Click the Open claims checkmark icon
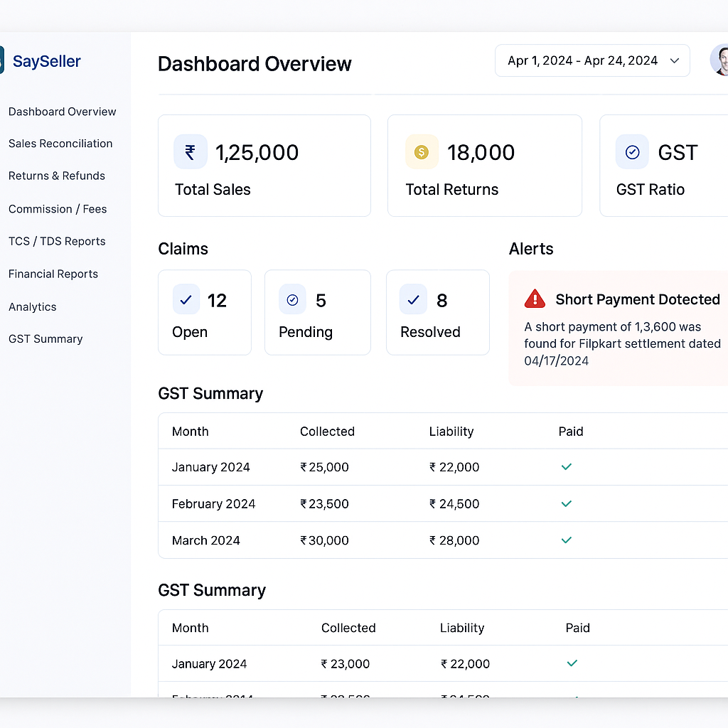Screen dimensions: 728x728 [x=186, y=300]
